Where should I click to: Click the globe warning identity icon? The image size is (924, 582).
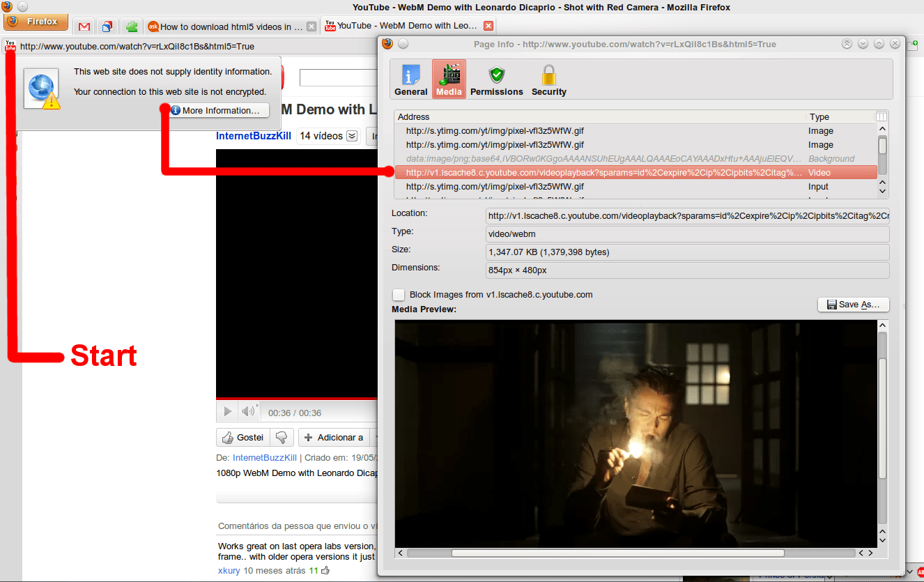pos(42,91)
